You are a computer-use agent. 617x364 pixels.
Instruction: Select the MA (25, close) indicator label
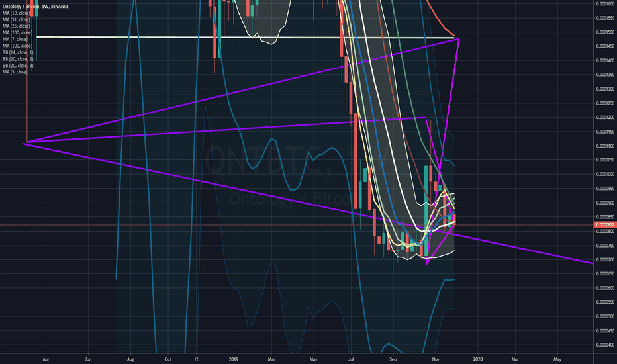(16, 26)
